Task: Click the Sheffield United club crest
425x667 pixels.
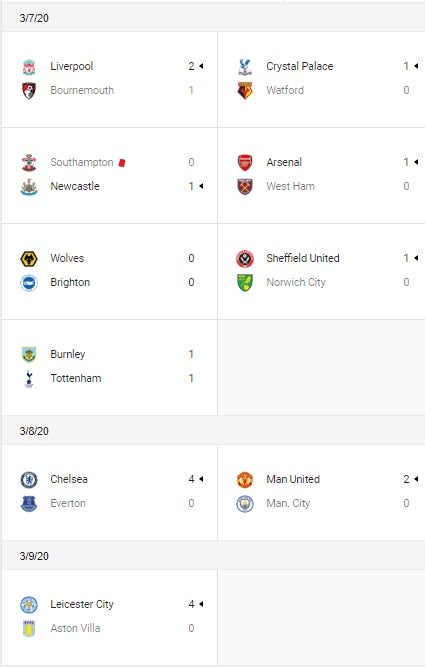Action: tap(245, 259)
